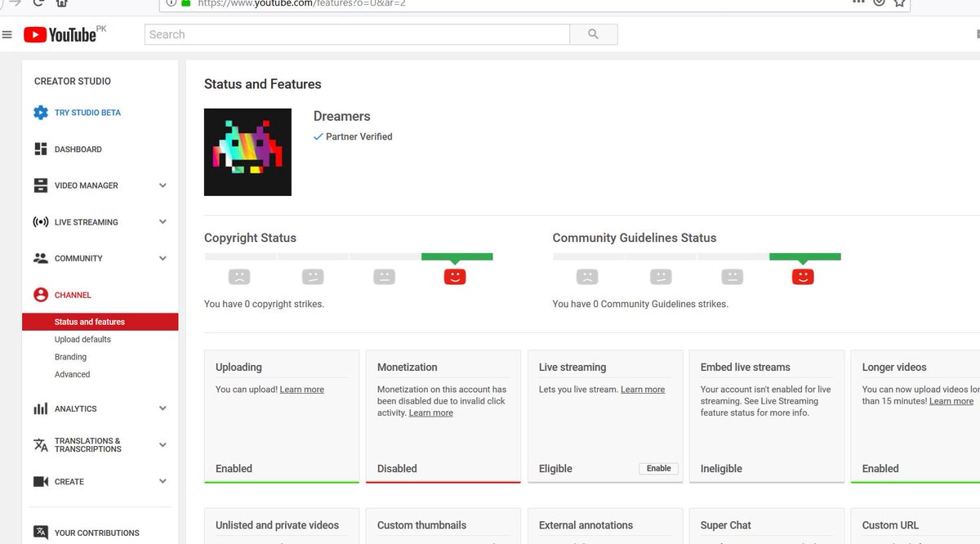980x544 pixels.
Task: Click the Custom thumbnails card title
Action: point(422,525)
